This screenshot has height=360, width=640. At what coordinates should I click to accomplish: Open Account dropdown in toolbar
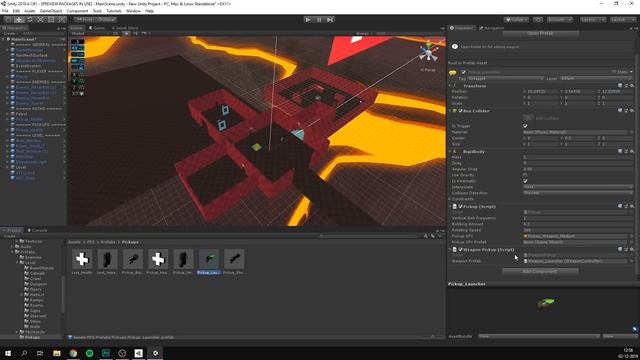pyautogui.click(x=560, y=20)
